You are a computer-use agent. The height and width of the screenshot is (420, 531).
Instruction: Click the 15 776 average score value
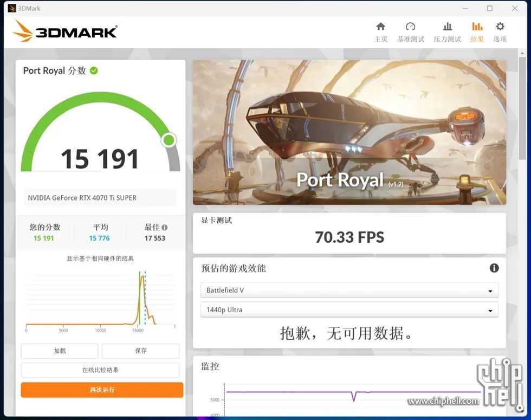[x=99, y=238]
